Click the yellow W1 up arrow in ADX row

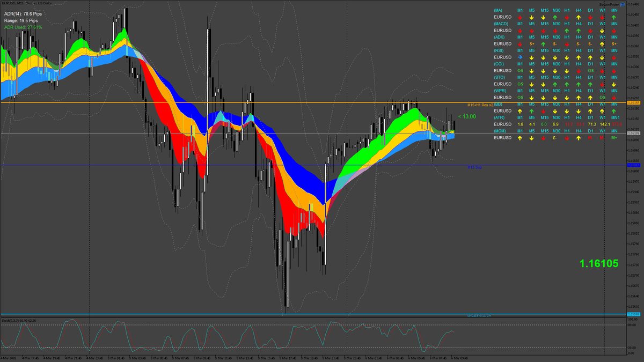tap(602, 44)
